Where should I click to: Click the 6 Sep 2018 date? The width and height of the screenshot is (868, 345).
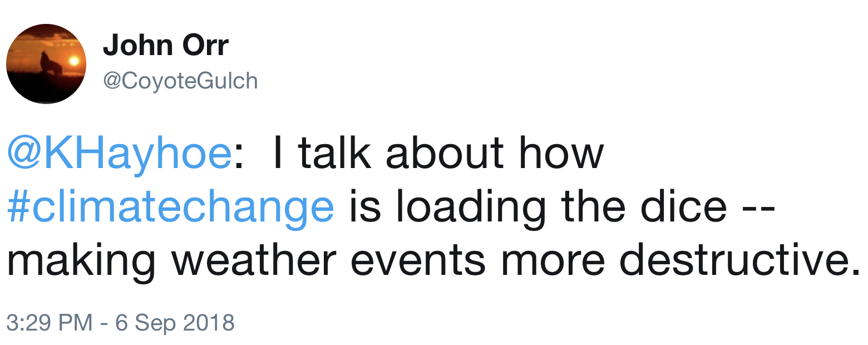(x=175, y=323)
